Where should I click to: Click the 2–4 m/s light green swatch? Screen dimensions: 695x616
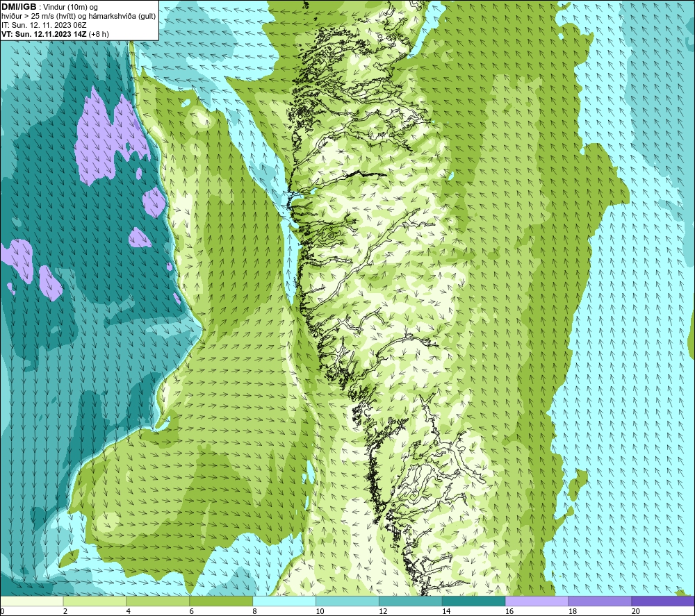pyautogui.click(x=95, y=601)
